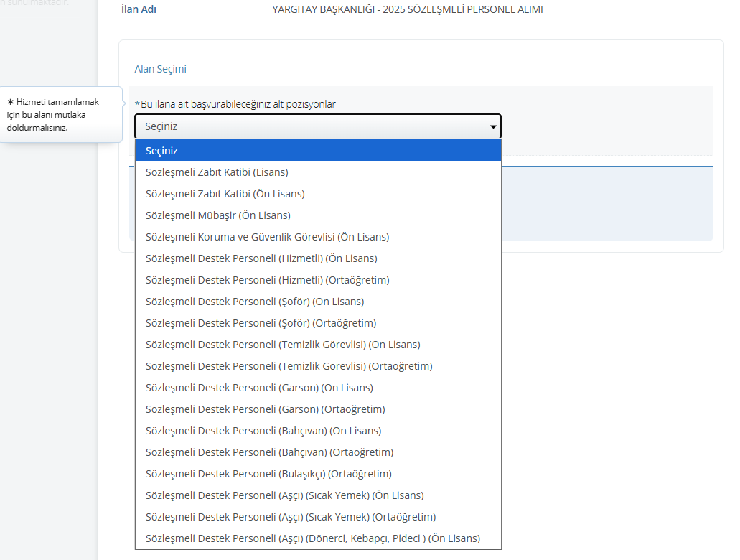Choose Destek Personeli (Şoför) (Ön Lisans)
This screenshot has width=740, height=560.
pos(318,302)
